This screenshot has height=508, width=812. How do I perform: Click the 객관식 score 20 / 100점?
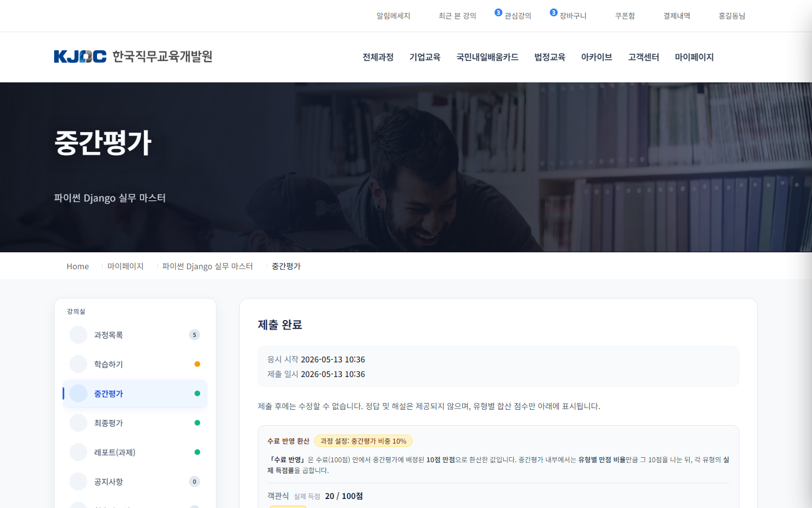pyautogui.click(x=344, y=496)
